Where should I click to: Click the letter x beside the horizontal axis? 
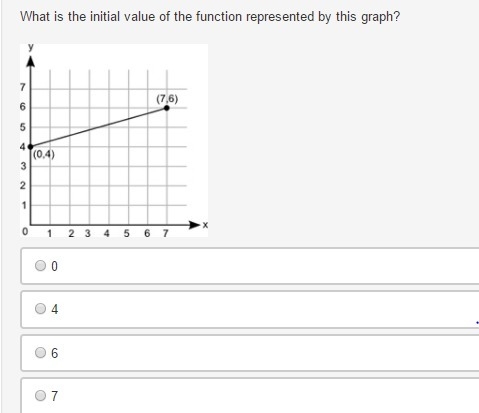[x=205, y=225]
